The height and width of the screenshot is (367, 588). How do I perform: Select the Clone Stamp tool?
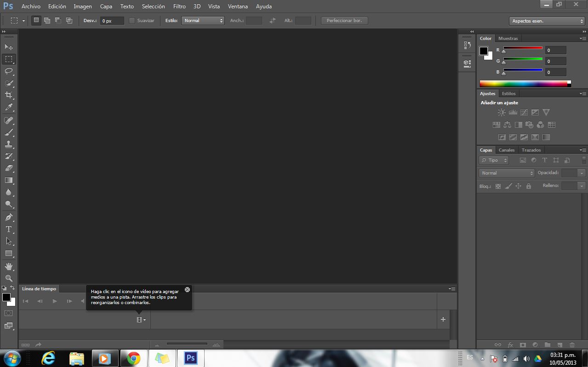(x=9, y=144)
